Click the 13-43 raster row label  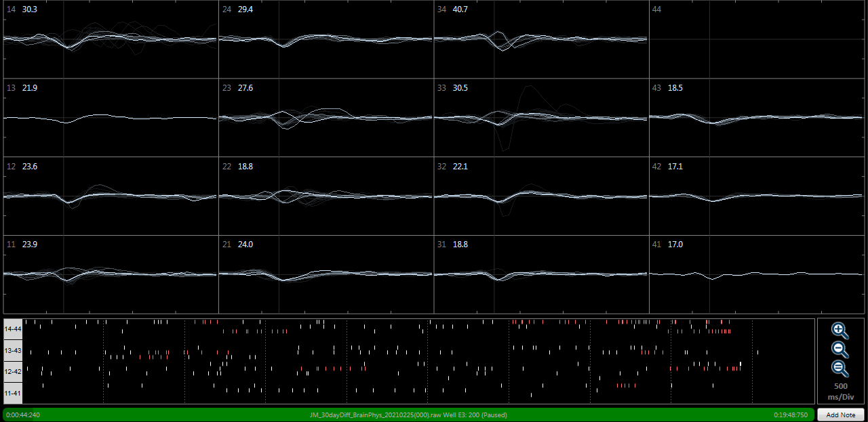(x=13, y=351)
